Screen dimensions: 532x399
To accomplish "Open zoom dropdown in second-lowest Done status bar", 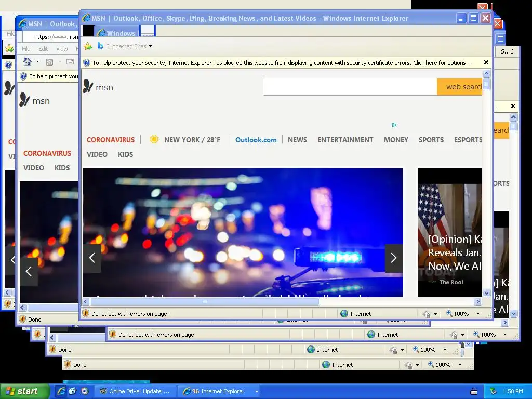I will click(445, 350).
